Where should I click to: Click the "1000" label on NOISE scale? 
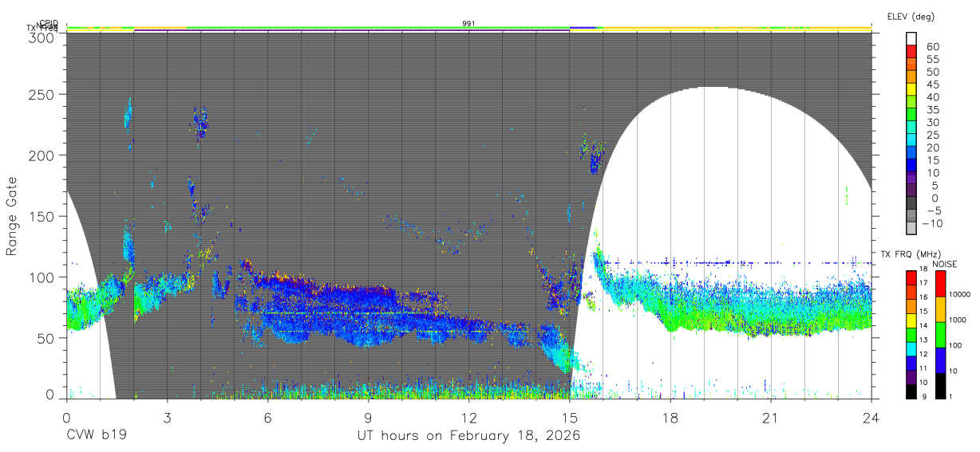pos(957,320)
